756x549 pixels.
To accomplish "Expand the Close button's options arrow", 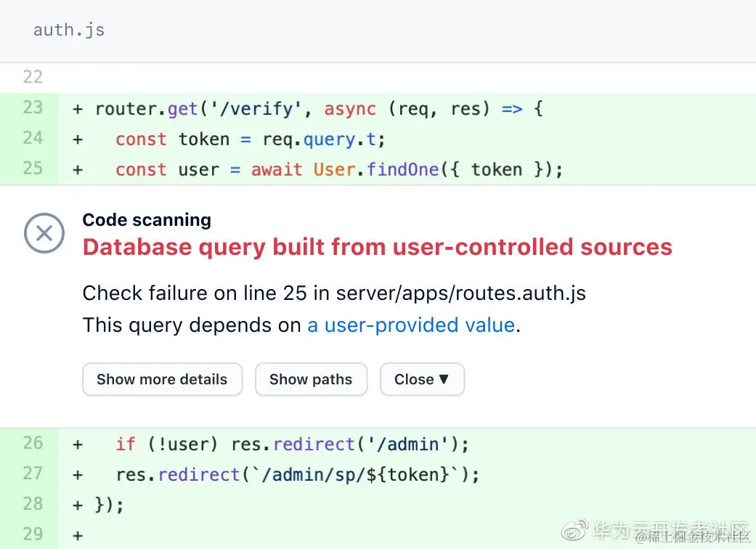I will [x=444, y=379].
